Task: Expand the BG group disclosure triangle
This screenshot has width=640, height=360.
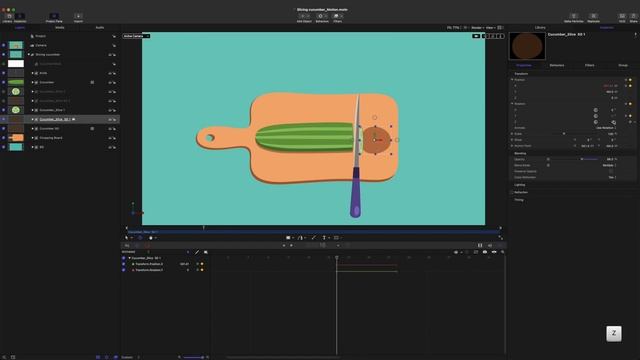Action: (33, 147)
